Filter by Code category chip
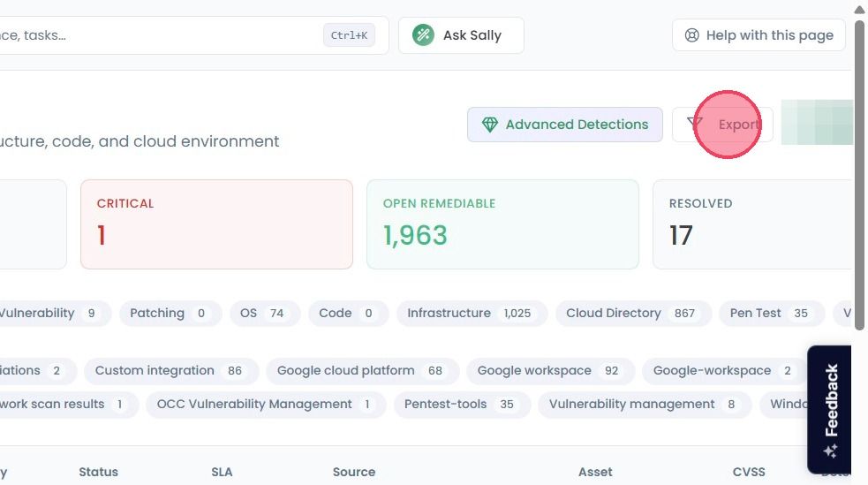This screenshot has width=868, height=485. click(348, 314)
